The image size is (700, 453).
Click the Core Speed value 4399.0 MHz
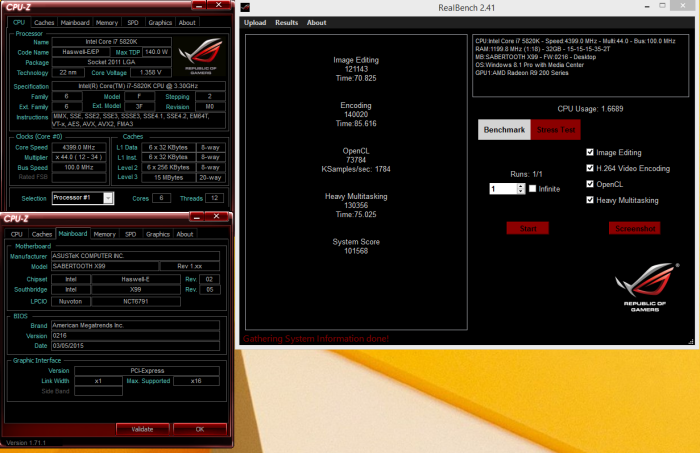pyautogui.click(x=79, y=147)
